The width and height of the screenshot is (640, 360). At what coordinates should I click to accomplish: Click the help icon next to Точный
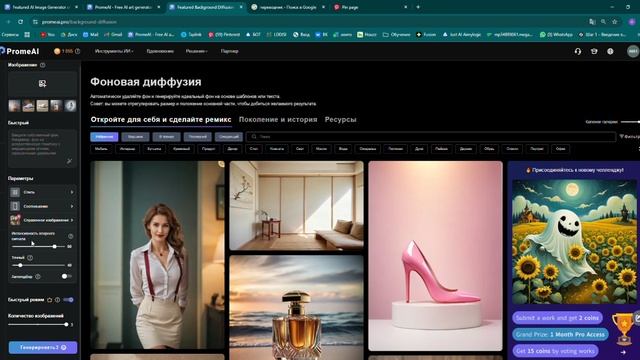click(30, 258)
